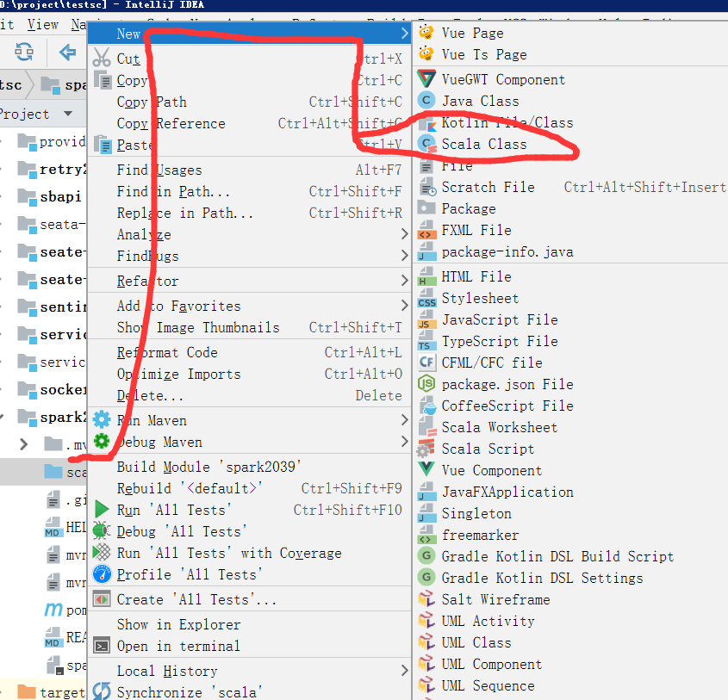
Task: Open the View menu in menu bar
Action: click(x=43, y=24)
